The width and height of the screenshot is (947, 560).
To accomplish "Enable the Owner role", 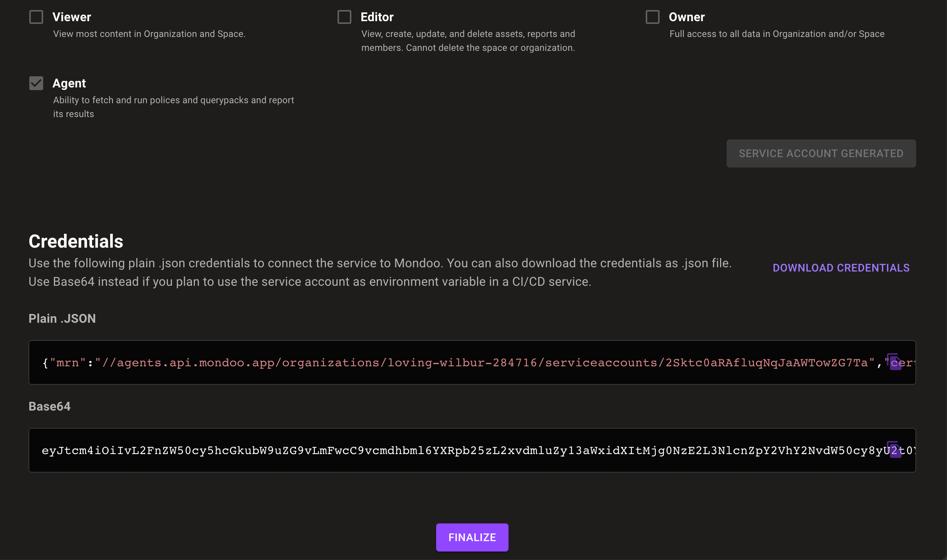I will [x=652, y=17].
